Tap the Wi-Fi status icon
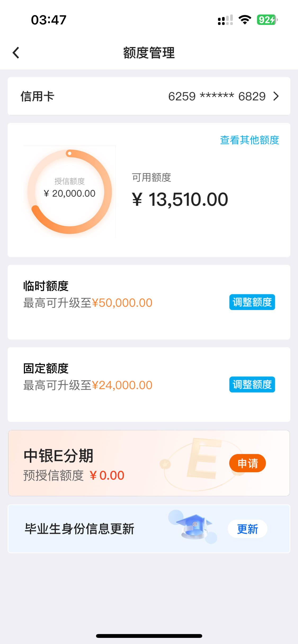Viewport: 298px width, 644px height. click(x=245, y=20)
